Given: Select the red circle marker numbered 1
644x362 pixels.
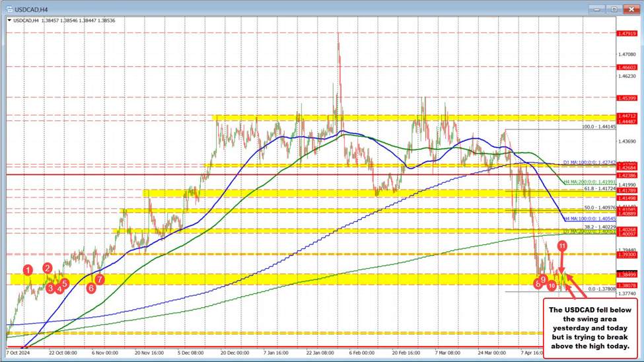Looking at the screenshot, I should (28, 270).
